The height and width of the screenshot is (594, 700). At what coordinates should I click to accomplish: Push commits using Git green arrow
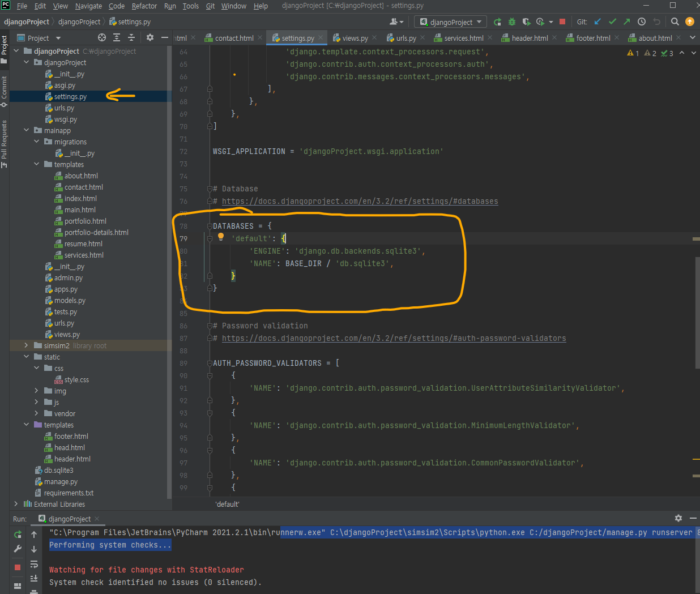[x=626, y=22]
